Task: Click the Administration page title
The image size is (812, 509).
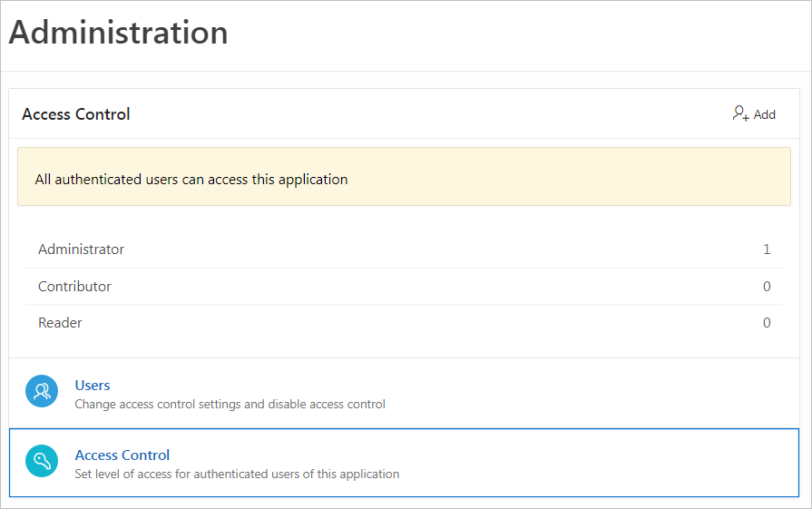Action: coord(119,32)
